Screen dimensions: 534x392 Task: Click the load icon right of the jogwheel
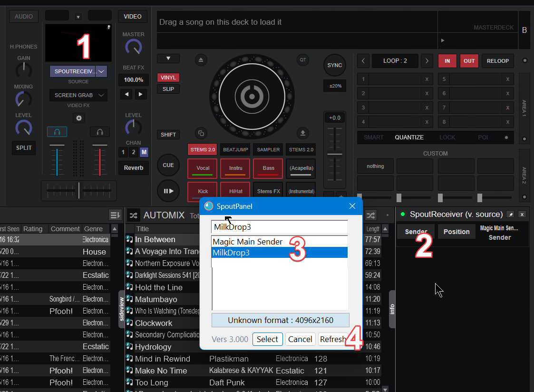click(302, 133)
